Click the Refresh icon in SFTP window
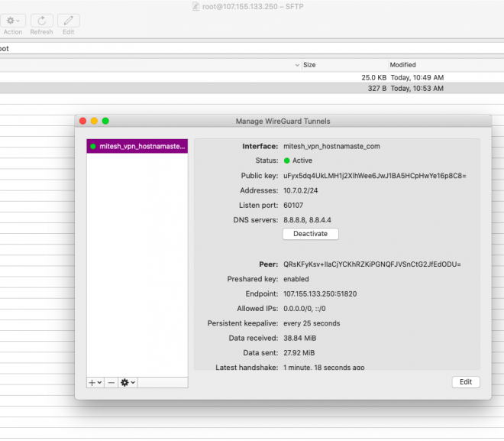Viewport: 504px width, 441px height. (42, 21)
